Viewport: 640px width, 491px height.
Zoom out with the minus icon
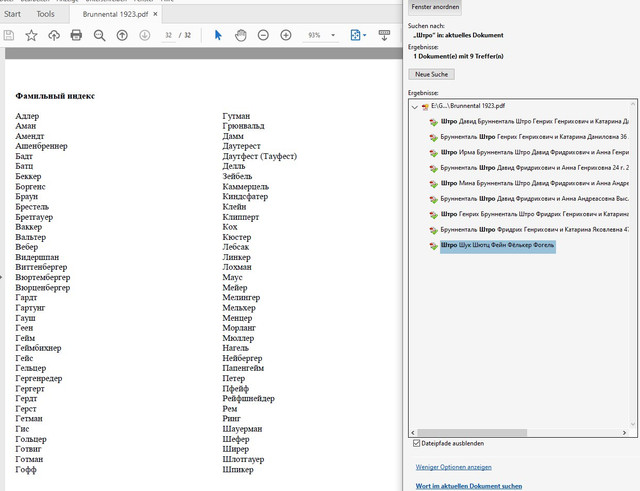coord(263,35)
